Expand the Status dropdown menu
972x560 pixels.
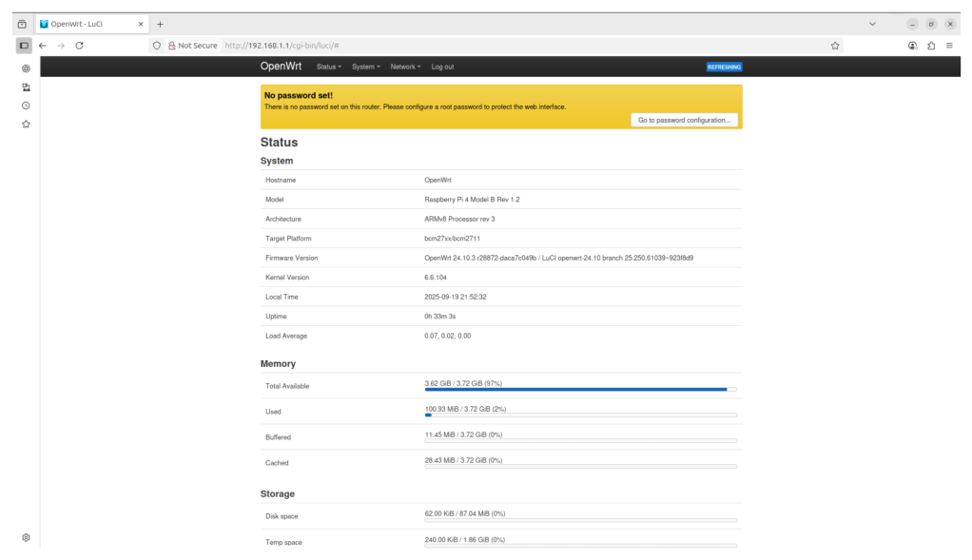tap(328, 67)
